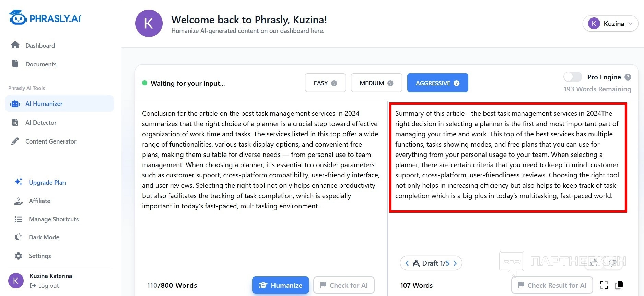The image size is (644, 296).
Task: Go to next draft with right chevron
Action: [455, 263]
